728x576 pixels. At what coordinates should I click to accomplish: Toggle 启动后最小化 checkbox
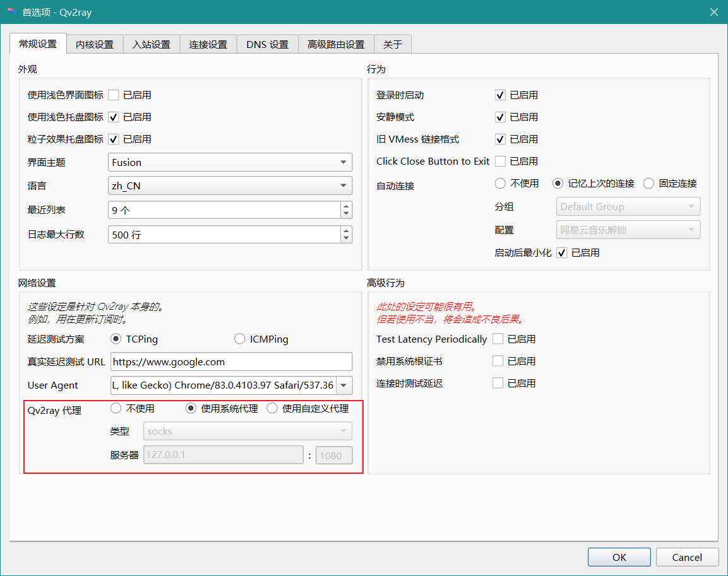point(562,253)
